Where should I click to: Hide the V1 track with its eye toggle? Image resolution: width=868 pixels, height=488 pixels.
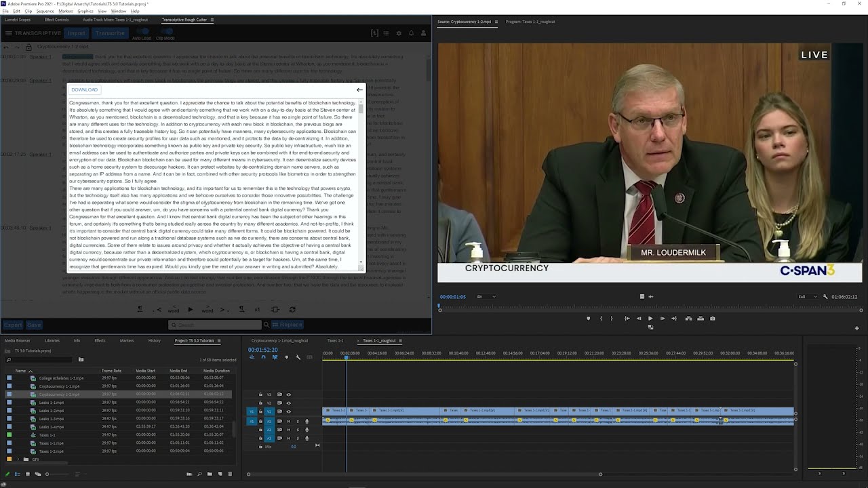(x=289, y=411)
